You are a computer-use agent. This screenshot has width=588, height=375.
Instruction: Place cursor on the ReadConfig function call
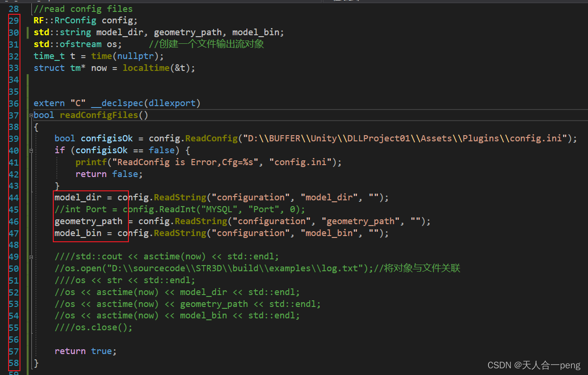click(211, 138)
